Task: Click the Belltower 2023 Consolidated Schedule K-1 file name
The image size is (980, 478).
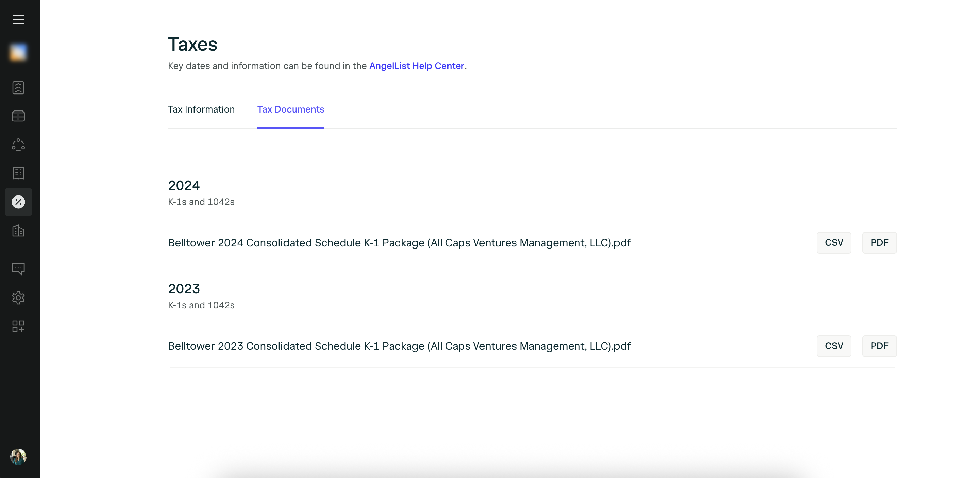Action: point(399,346)
